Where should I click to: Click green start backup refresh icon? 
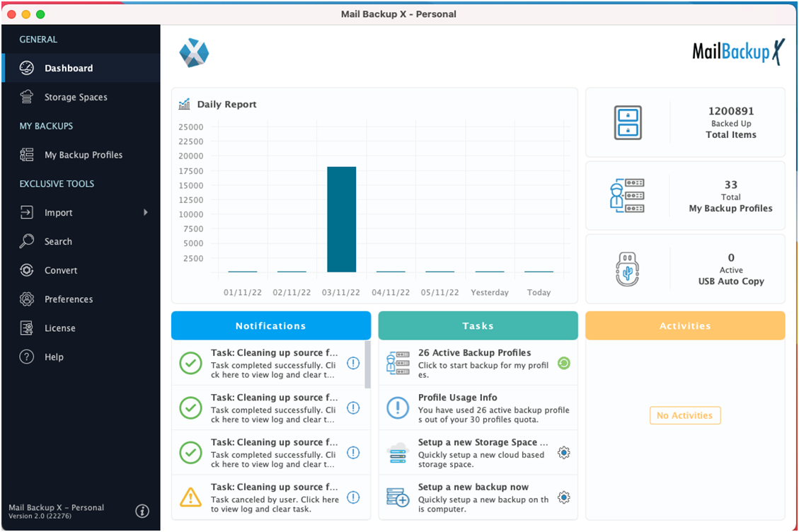563,364
